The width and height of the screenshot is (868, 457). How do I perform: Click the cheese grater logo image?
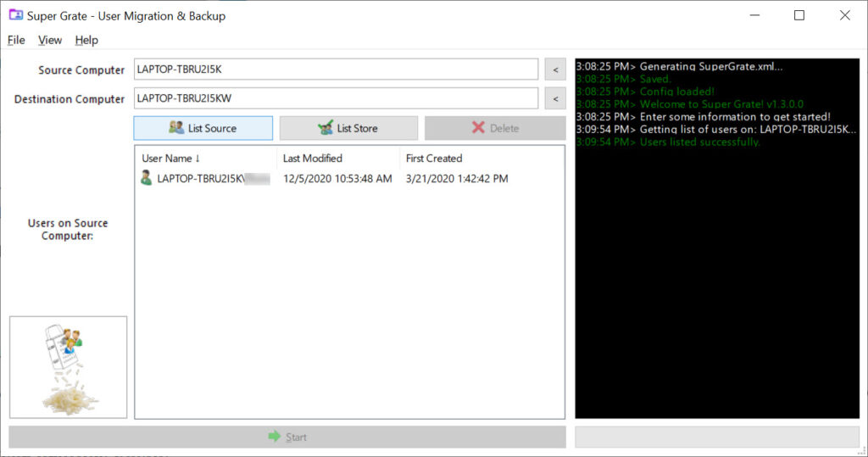pos(68,367)
